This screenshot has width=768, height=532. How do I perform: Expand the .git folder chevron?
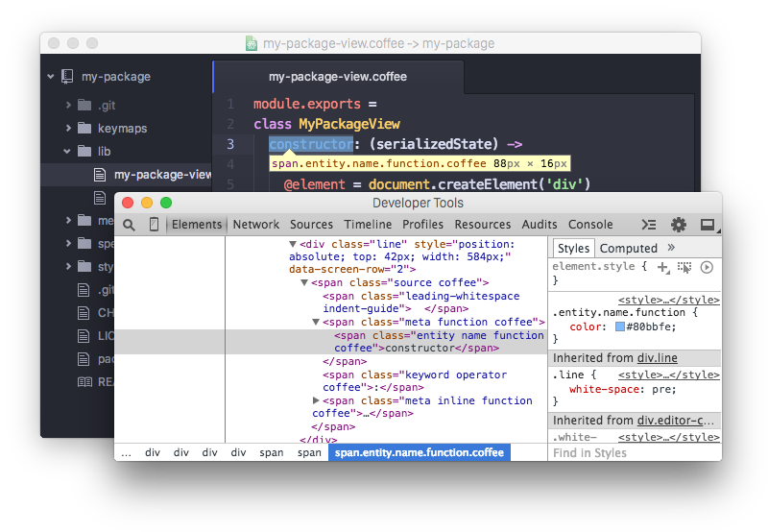[x=68, y=105]
